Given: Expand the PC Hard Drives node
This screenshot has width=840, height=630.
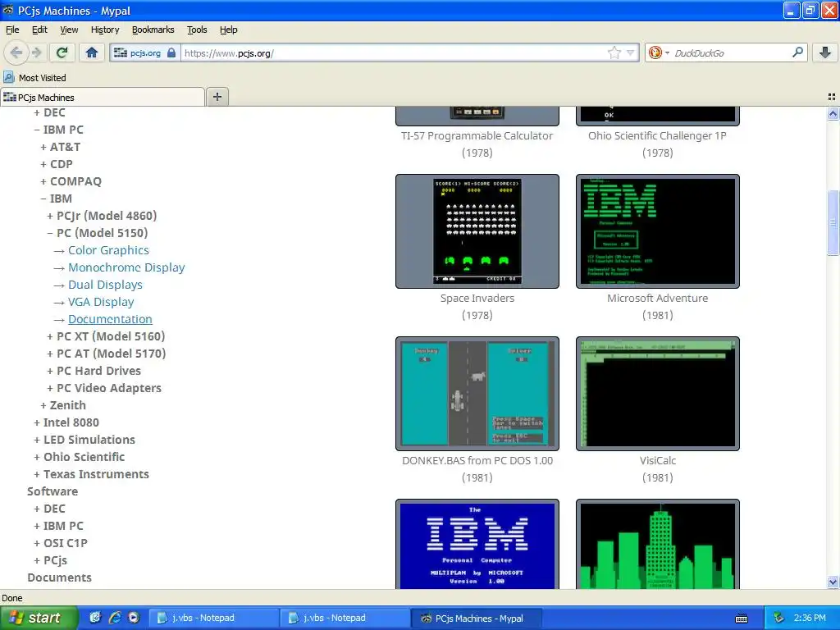Looking at the screenshot, I should 94,371.
